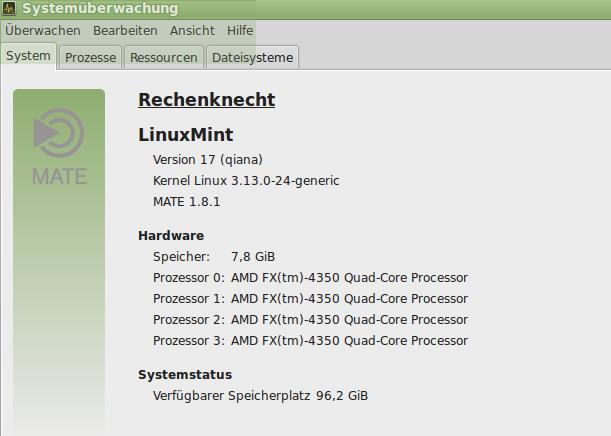Click the Prozessor 3 entry
The height and width of the screenshot is (436, 611).
(x=310, y=341)
